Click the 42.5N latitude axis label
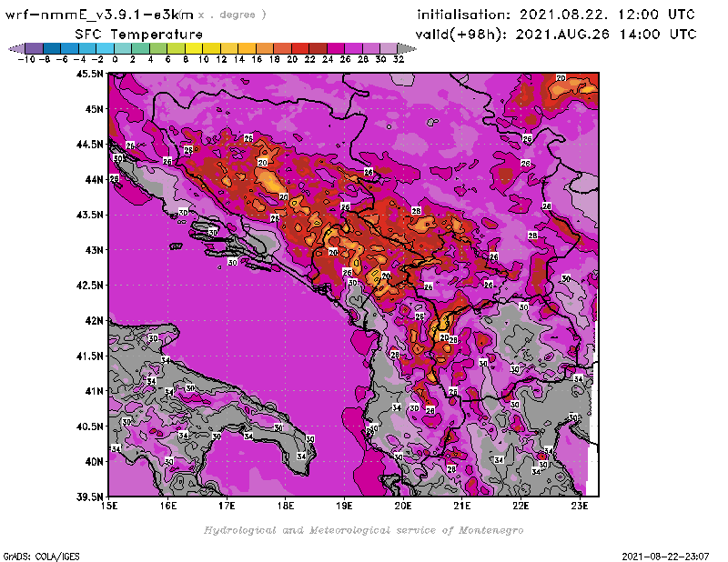 click(89, 286)
